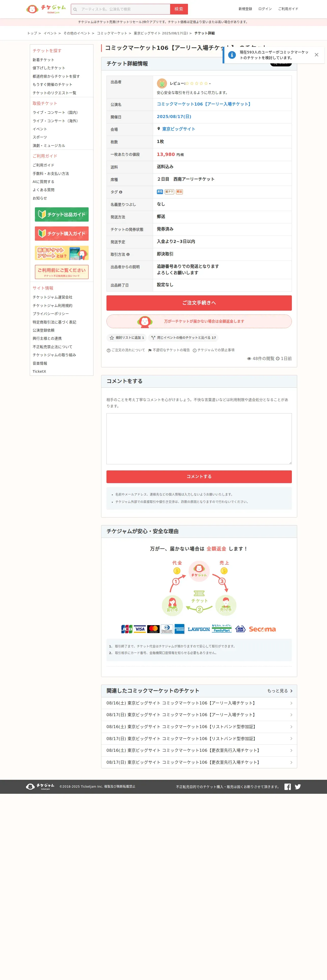Click ご注文手続きへ button
Screen dimensions: 327x980
pyautogui.click(x=199, y=303)
